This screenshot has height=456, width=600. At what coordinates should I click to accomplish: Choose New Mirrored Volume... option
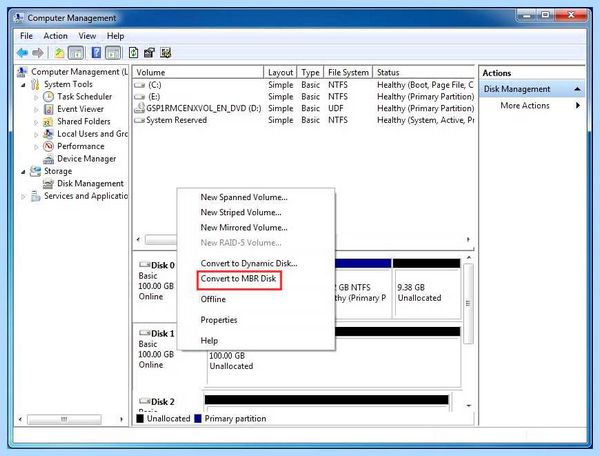pos(244,228)
